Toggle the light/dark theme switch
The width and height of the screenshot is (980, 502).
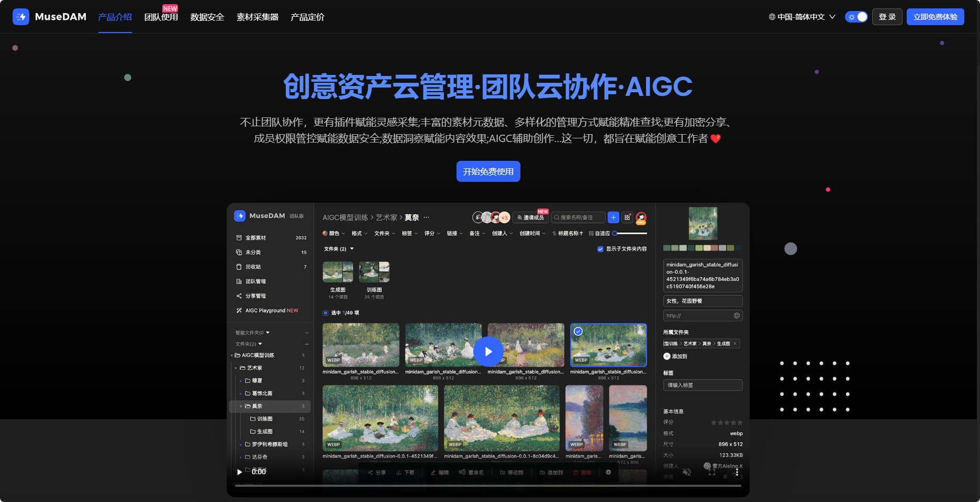(x=856, y=17)
